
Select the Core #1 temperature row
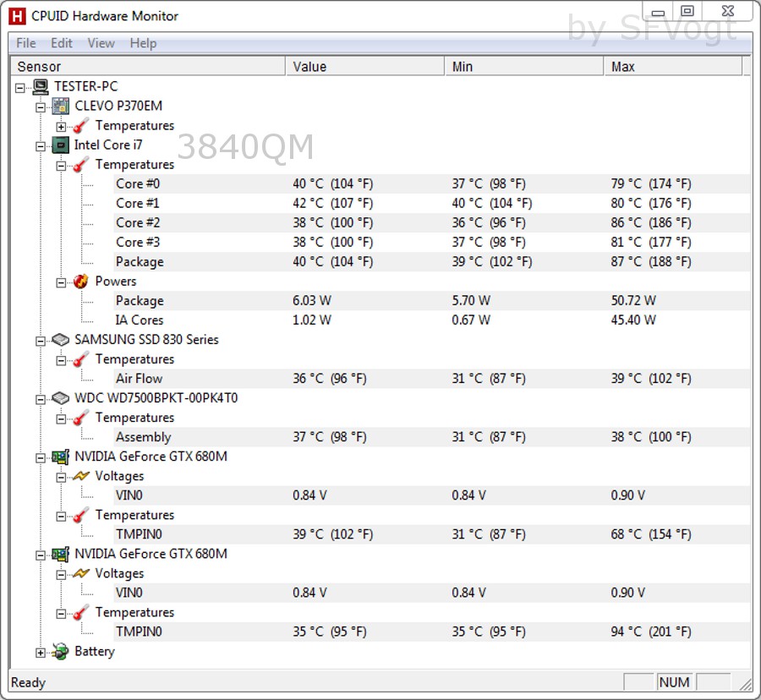click(x=432, y=203)
